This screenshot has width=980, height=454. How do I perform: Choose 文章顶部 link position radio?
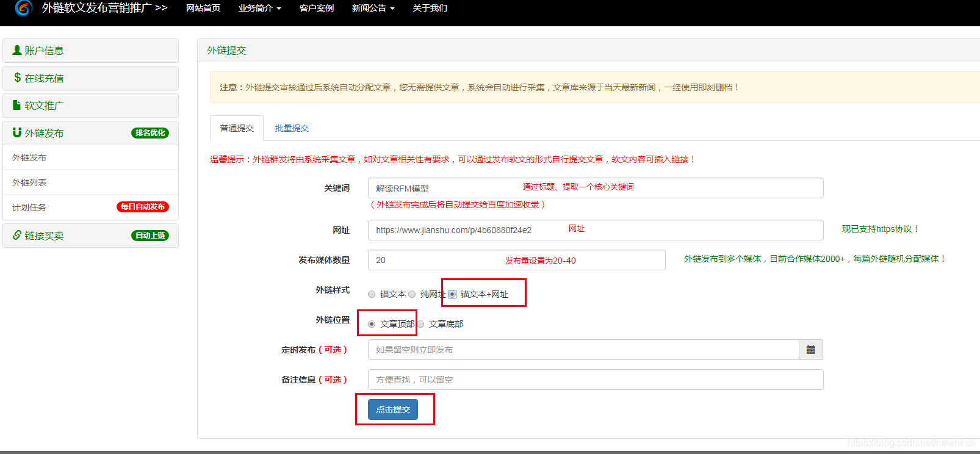(372, 324)
